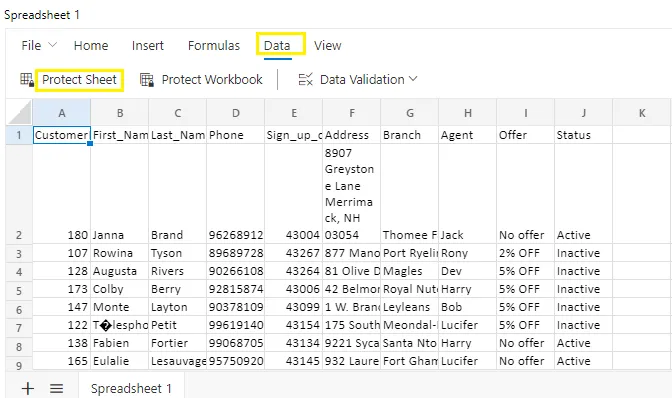
Task: Select the cell containing Rowina
Action: click(x=120, y=253)
